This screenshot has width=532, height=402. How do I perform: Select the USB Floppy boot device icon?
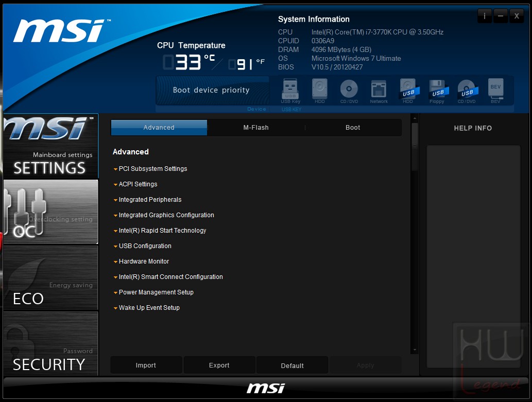(x=438, y=91)
